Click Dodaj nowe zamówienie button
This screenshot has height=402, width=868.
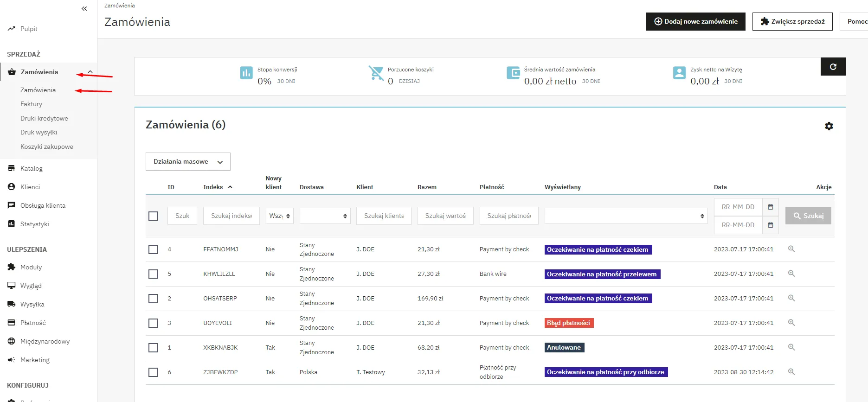tap(695, 22)
